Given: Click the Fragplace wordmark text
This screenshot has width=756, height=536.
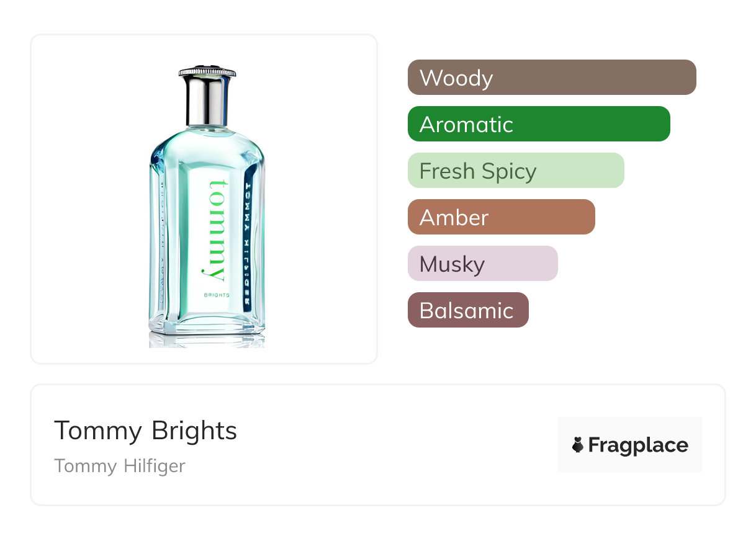Looking at the screenshot, I should (x=637, y=445).
